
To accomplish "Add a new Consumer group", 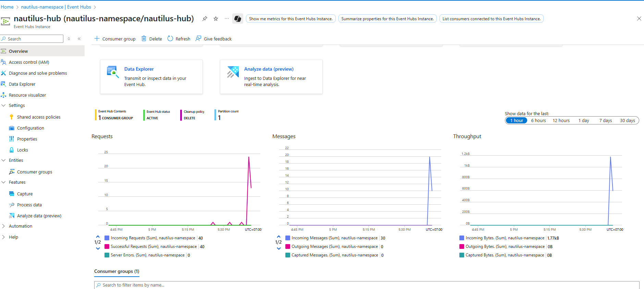I will click(115, 39).
